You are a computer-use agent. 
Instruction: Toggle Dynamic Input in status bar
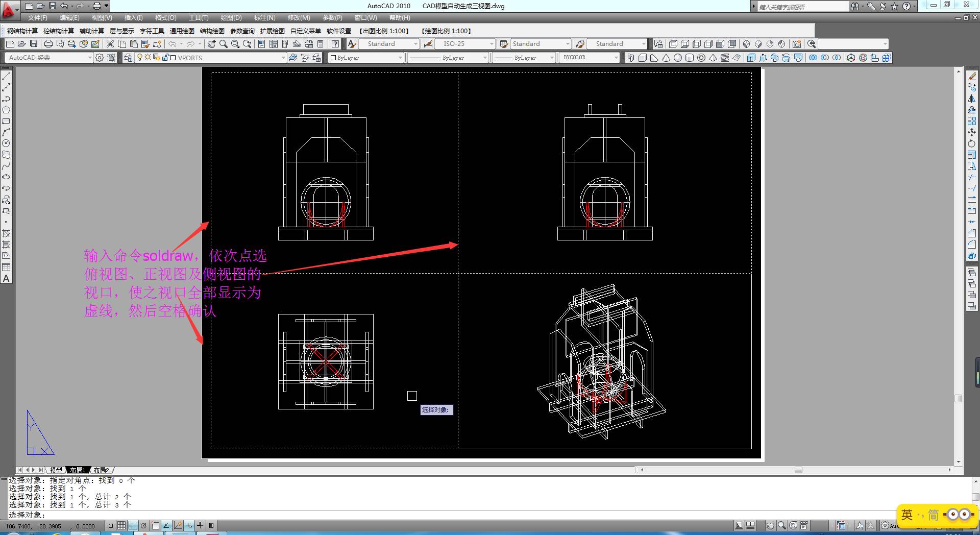tap(189, 525)
